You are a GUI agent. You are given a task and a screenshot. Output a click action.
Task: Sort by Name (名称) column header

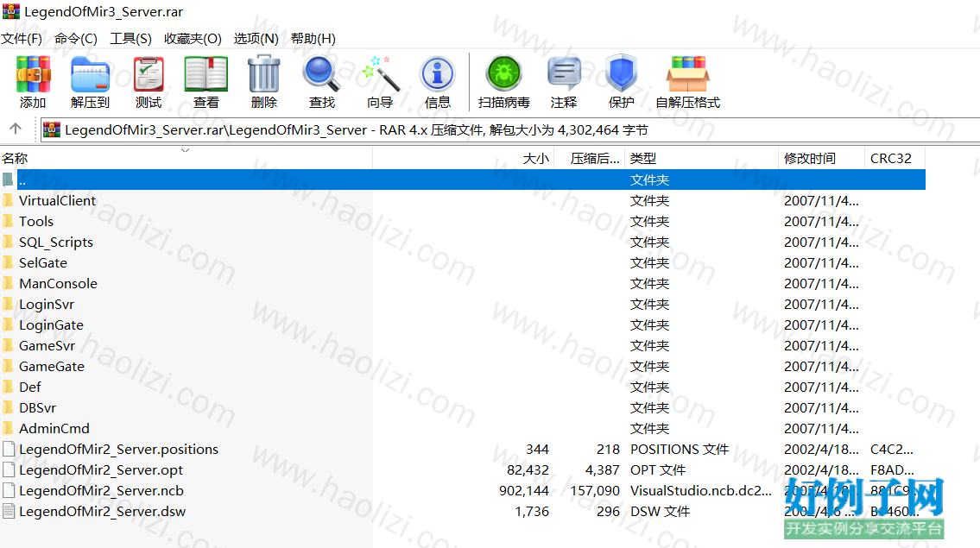[187, 158]
